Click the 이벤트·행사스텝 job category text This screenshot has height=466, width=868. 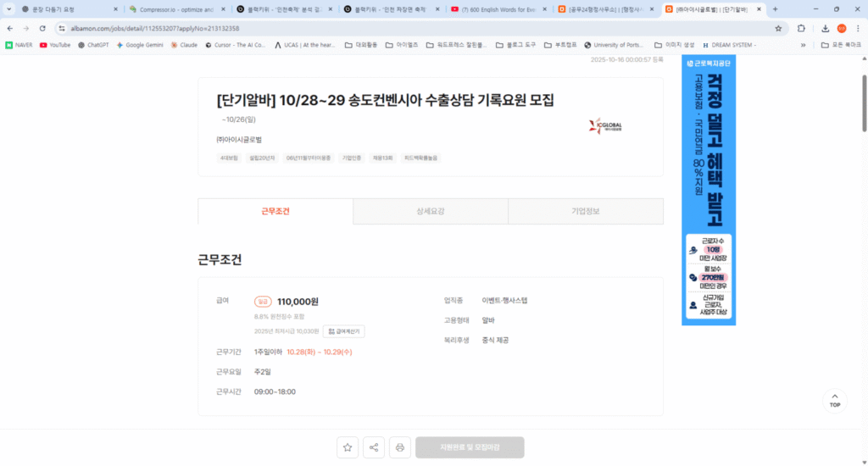504,301
